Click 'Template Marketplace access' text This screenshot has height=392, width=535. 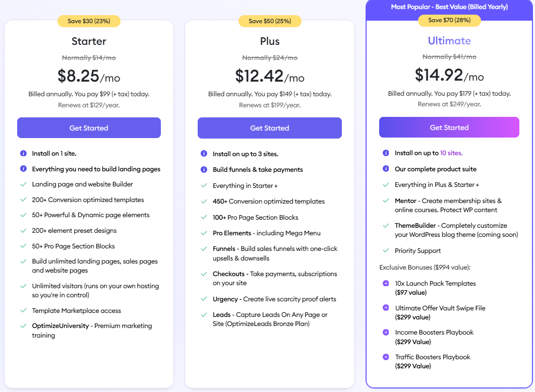77,310
